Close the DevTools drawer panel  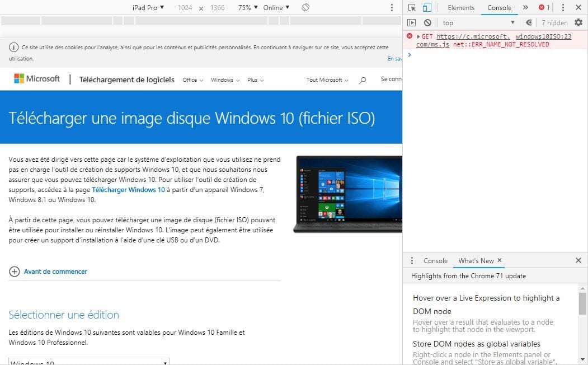pyautogui.click(x=578, y=260)
